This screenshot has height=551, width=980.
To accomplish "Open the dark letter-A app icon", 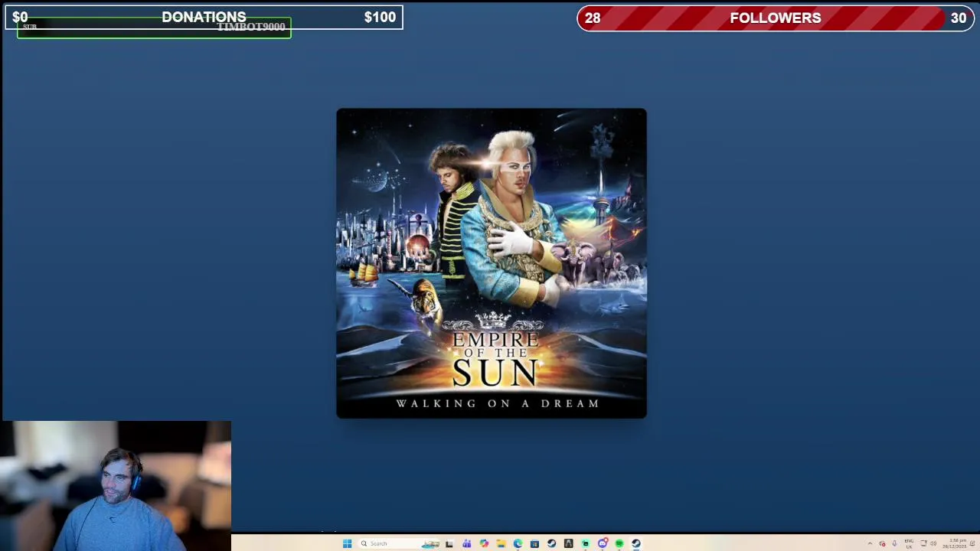I will 568,543.
